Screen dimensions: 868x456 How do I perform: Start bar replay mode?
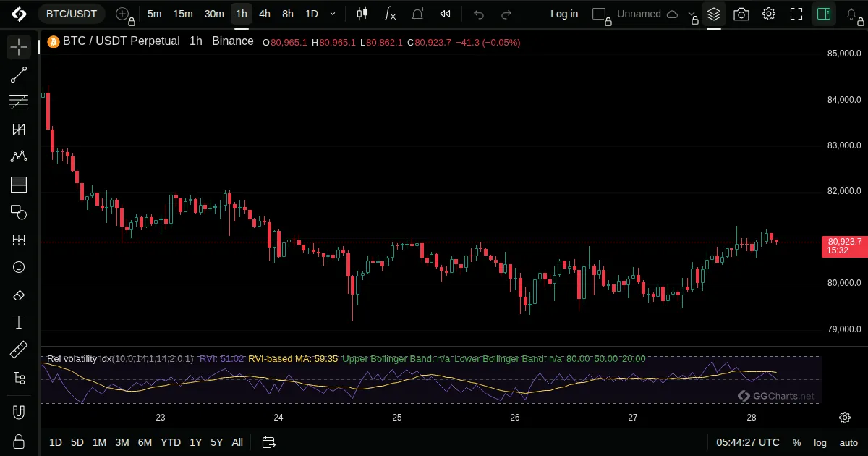pos(446,14)
